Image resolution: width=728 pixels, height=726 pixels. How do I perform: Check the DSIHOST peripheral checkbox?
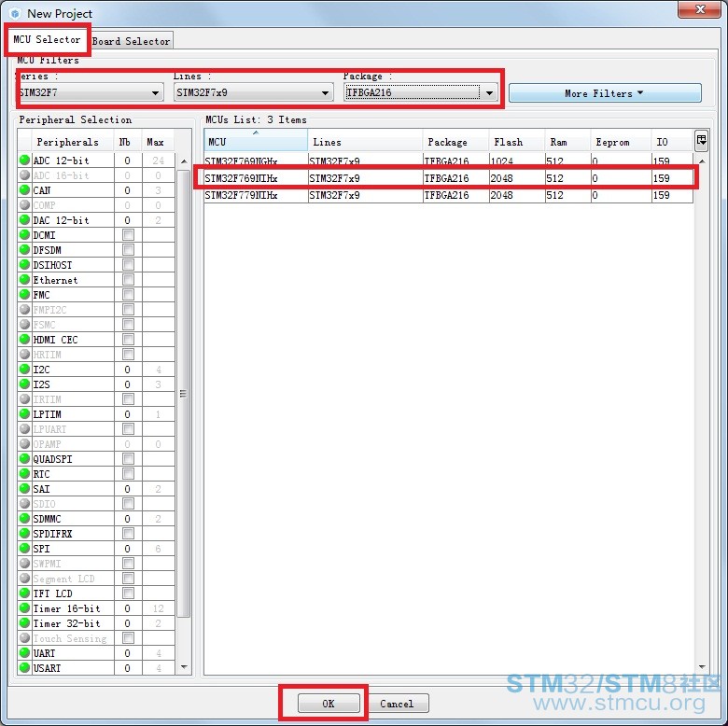coord(128,265)
